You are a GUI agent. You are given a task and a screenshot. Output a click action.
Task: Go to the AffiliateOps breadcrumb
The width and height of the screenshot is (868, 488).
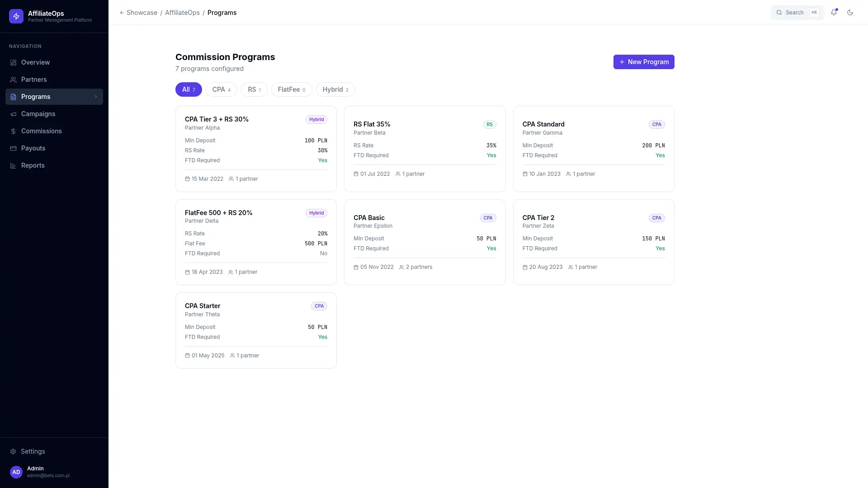pos(182,13)
